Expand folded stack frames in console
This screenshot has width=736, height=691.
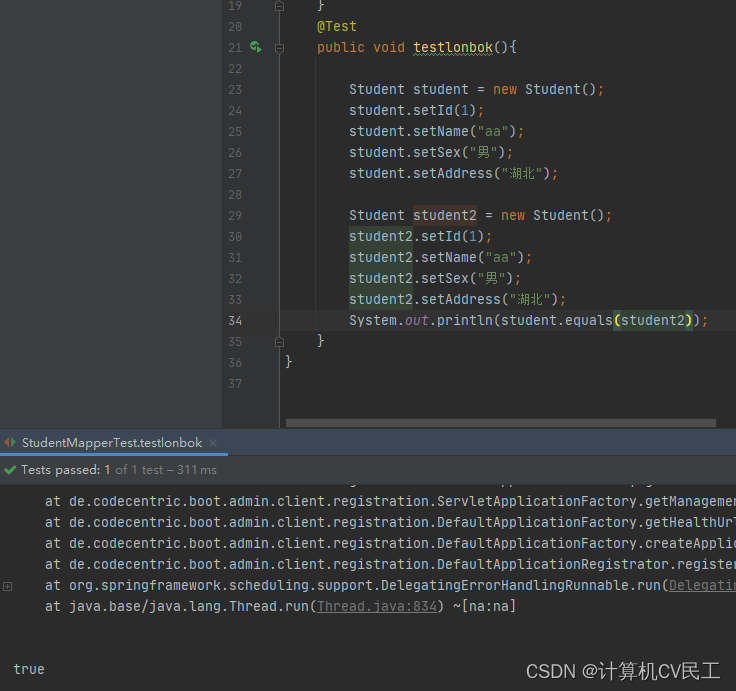click(8, 586)
